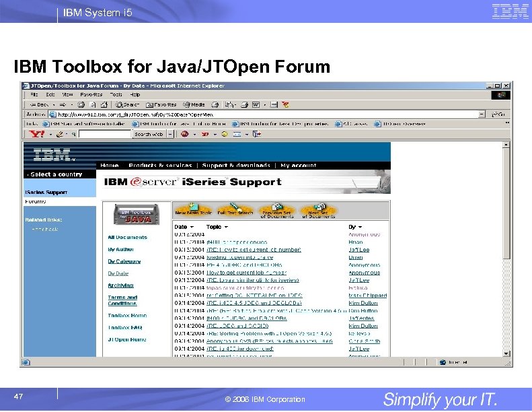
Task: Click the New Main Topic button icon
Action: 193,209
